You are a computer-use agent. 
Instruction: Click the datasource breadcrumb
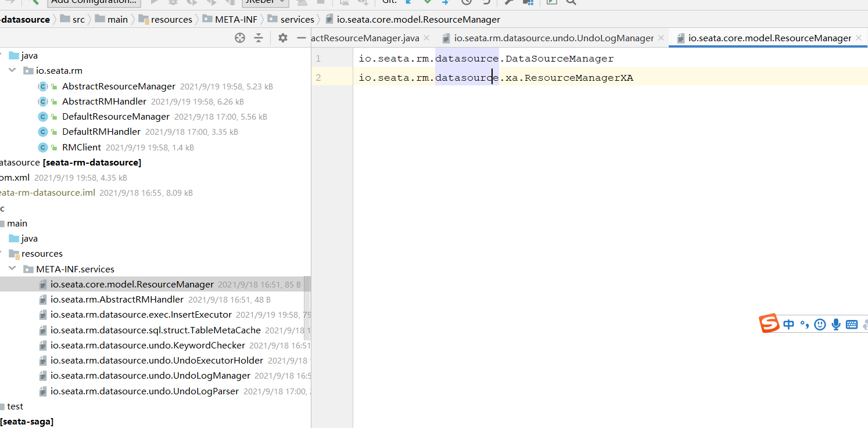[25, 19]
